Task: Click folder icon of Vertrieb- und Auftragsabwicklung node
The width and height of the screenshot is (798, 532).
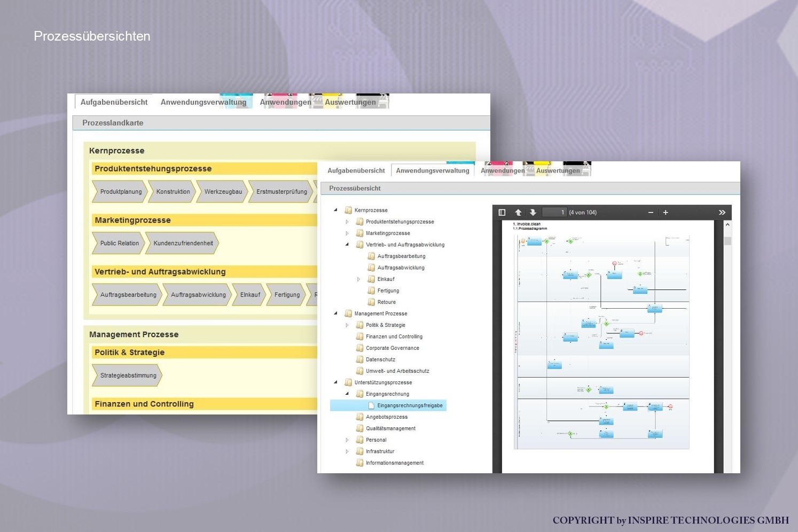Action: [360, 245]
